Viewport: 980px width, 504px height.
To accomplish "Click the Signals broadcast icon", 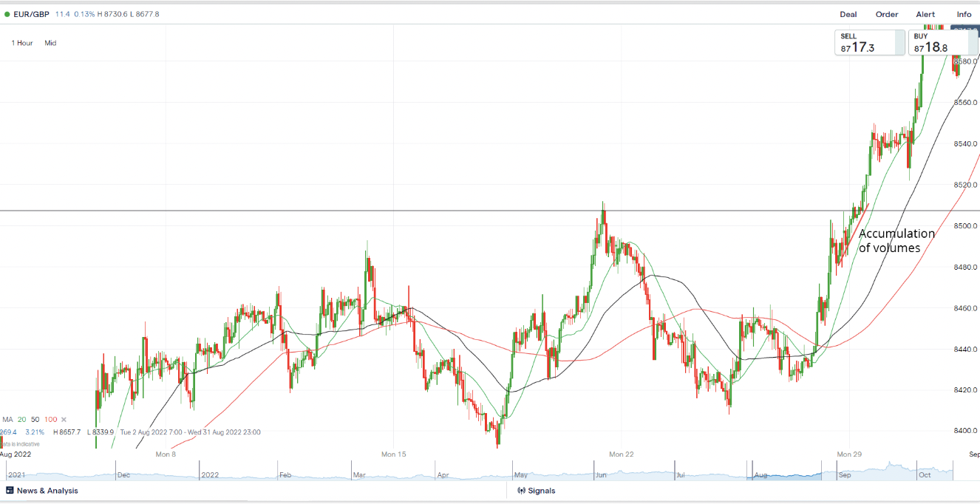I will coord(521,491).
